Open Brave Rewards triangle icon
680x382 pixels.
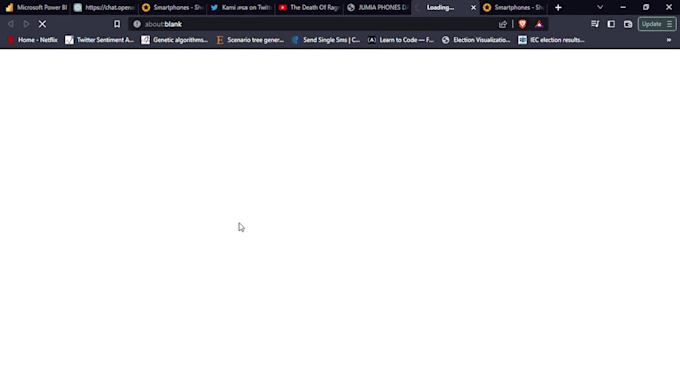[539, 24]
